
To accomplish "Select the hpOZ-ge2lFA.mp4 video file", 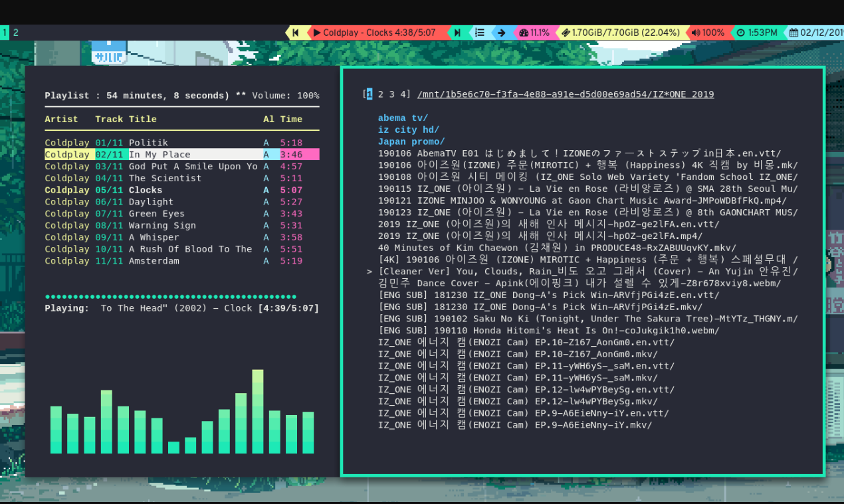I will [x=540, y=236].
